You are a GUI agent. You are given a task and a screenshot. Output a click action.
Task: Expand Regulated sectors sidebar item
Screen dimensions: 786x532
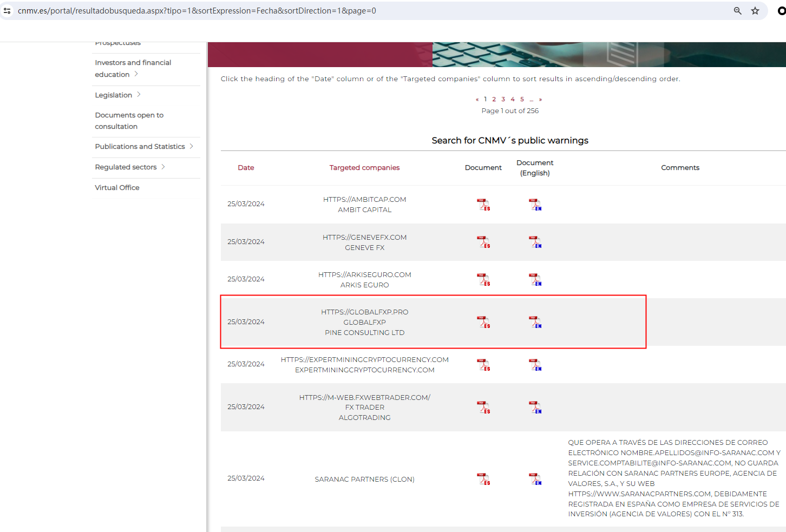(130, 167)
